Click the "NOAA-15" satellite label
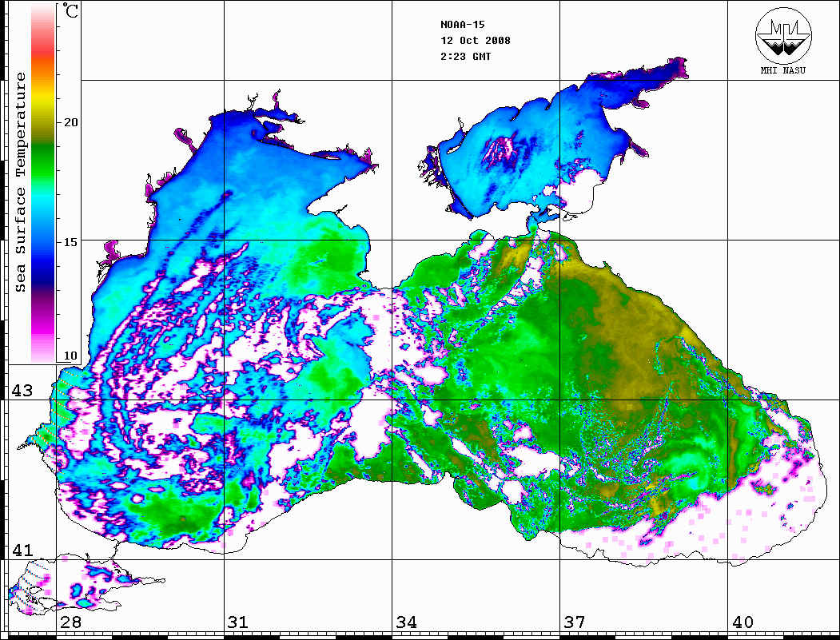 click(462, 24)
